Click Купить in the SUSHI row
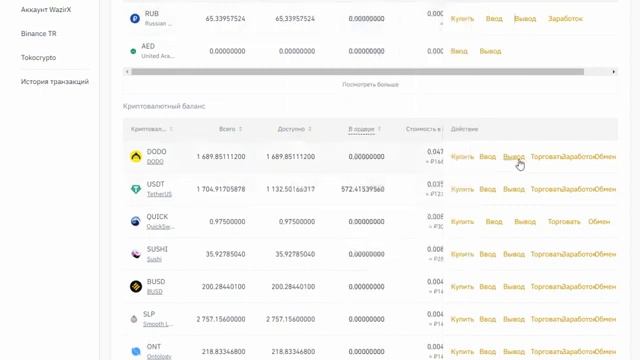This screenshot has height=360, width=640. click(x=462, y=254)
